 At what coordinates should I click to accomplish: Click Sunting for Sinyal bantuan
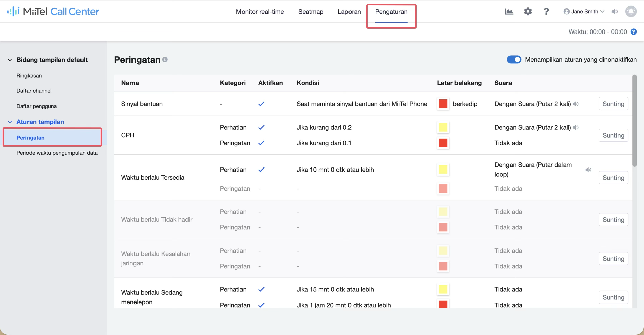click(613, 104)
